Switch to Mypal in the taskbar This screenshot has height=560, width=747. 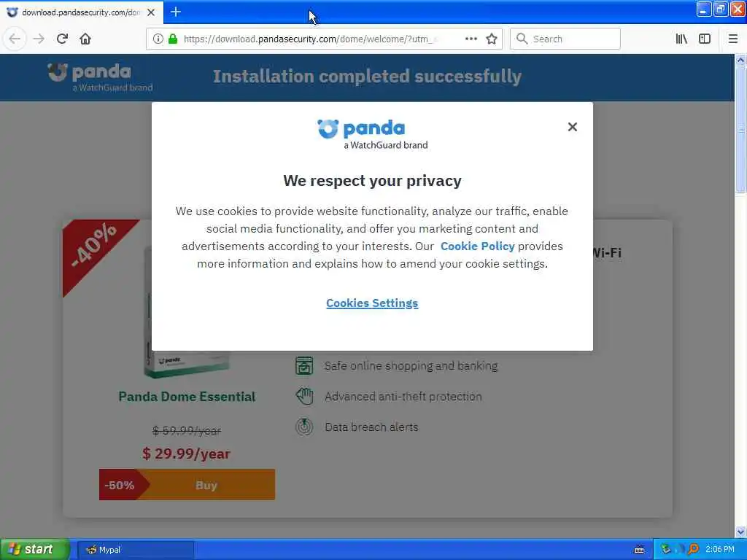[x=136, y=550]
